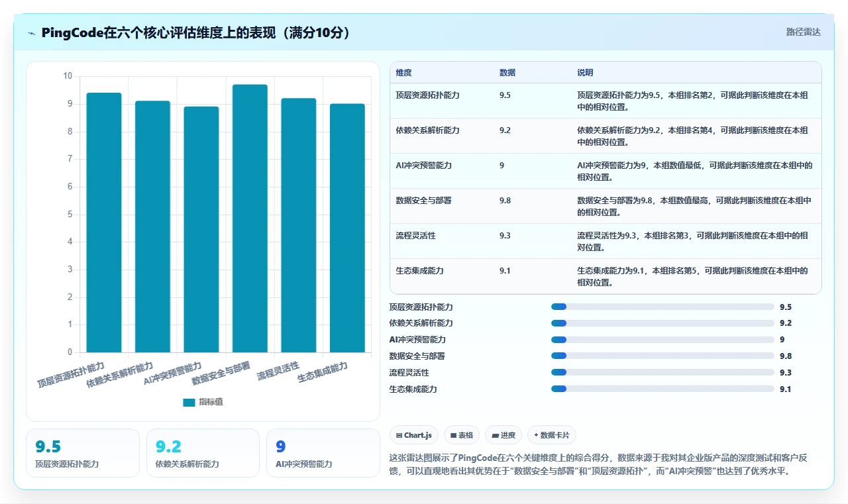Click the 指标值 legend color swatch
This screenshot has height=504, width=848.
click(189, 402)
